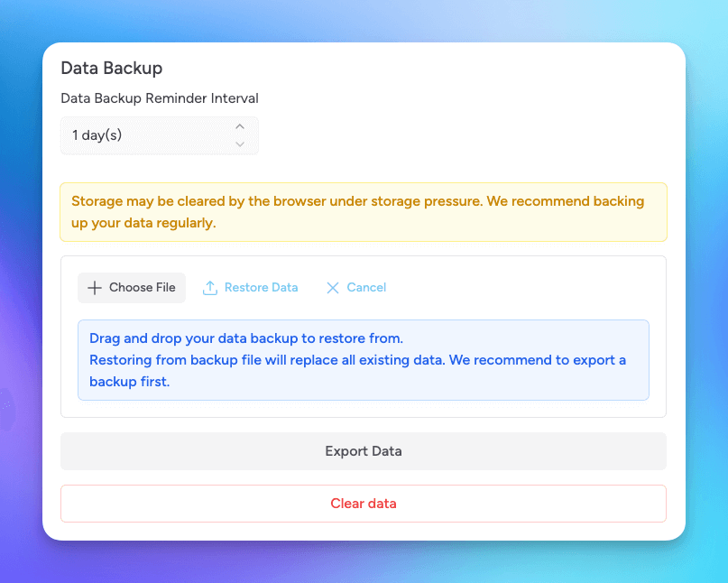Screen dimensions: 728x583
Task: Export Data to create a backup
Action: tap(364, 450)
